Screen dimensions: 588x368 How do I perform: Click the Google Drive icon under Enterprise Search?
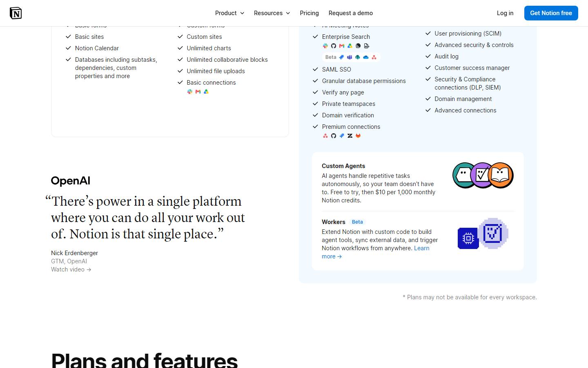click(x=350, y=46)
